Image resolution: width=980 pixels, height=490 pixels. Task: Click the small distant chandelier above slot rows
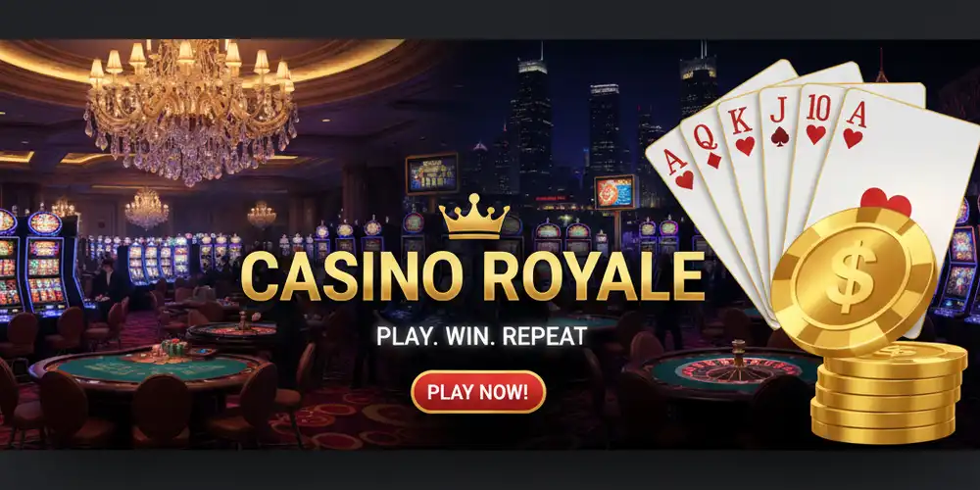146,209
